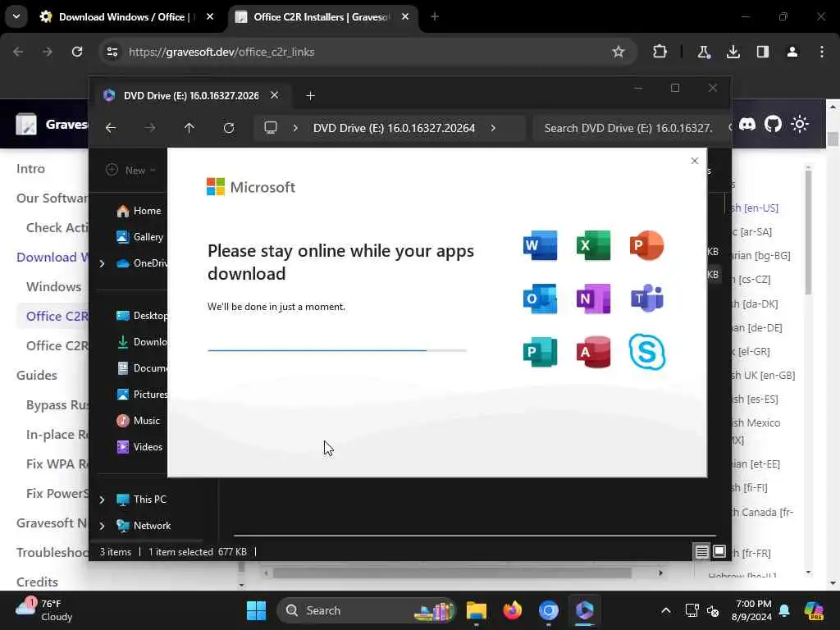Click the Excel app icon in installer
Screen dimensions: 840x630
593,245
